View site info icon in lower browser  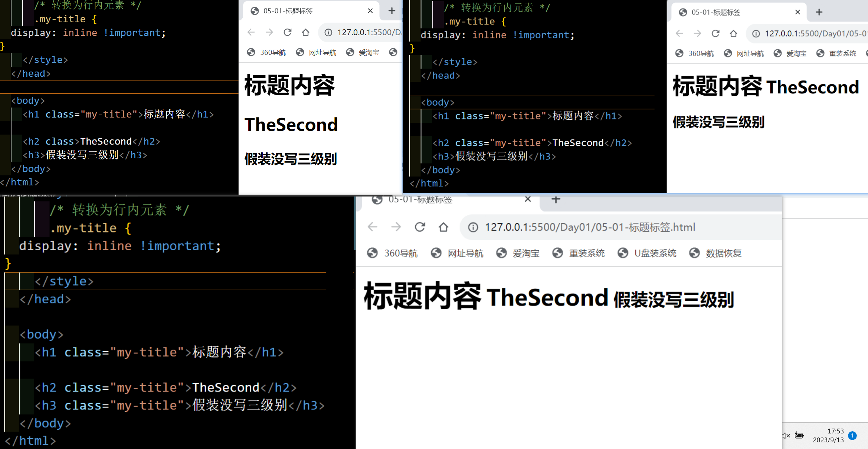pyautogui.click(x=473, y=227)
